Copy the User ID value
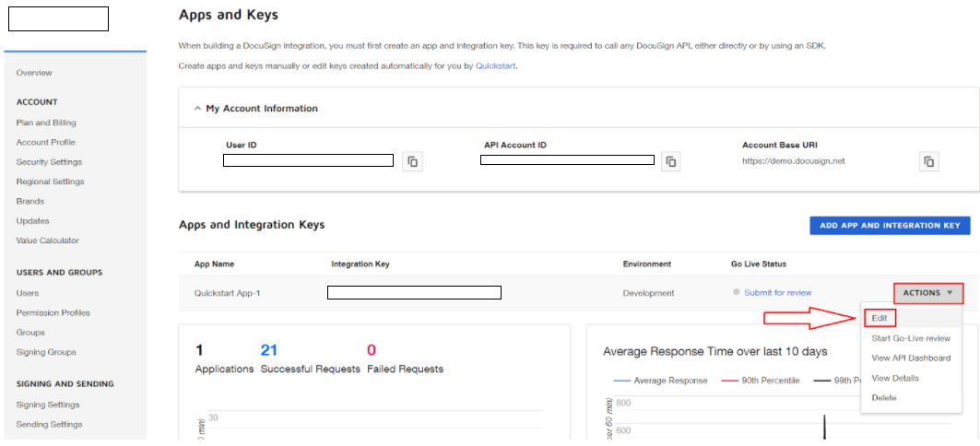Screen dimensions: 980x446 412,162
